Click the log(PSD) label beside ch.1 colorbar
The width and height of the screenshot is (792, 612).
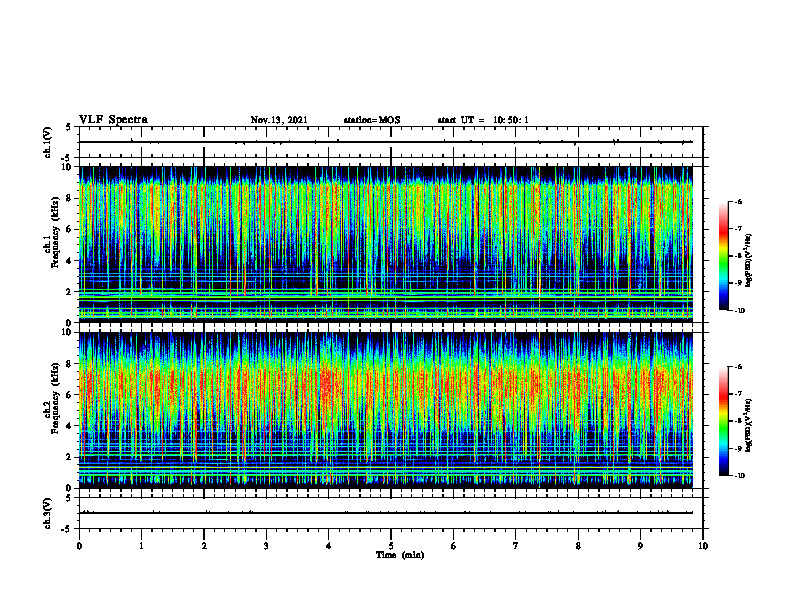click(x=749, y=260)
